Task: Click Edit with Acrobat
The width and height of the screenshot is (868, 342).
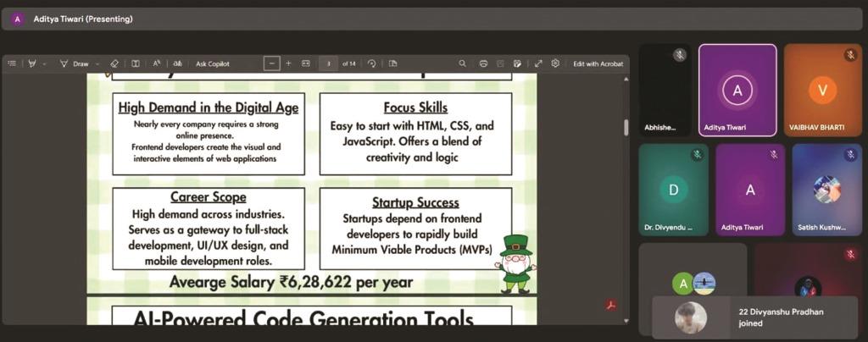Action: (x=598, y=63)
